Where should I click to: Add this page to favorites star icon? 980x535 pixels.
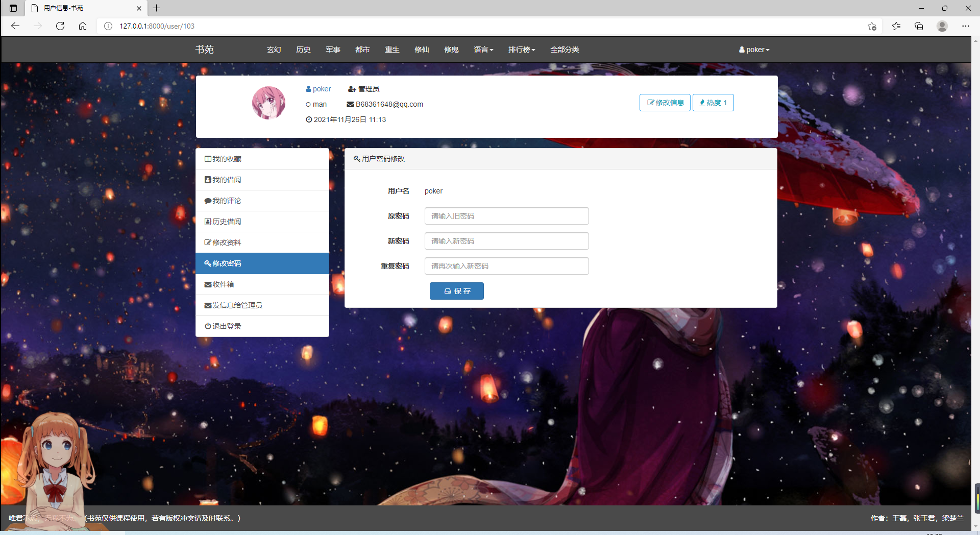pyautogui.click(x=872, y=26)
